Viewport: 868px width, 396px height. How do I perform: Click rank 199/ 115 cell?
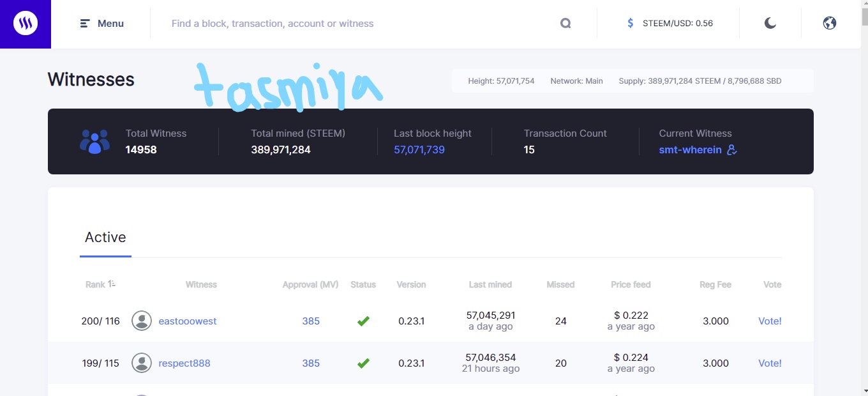(x=101, y=363)
